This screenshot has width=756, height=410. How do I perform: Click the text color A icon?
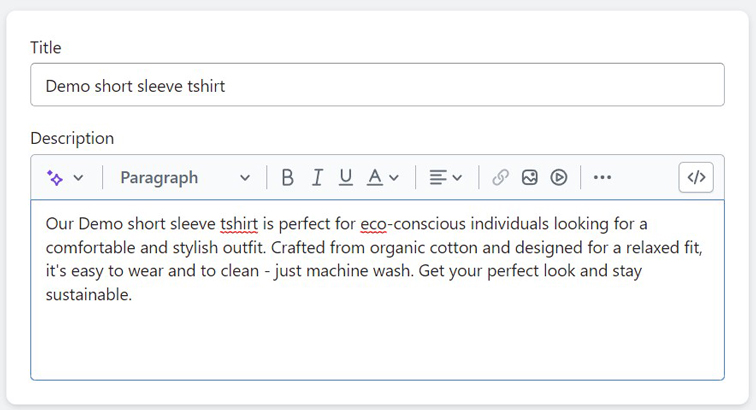coord(375,178)
